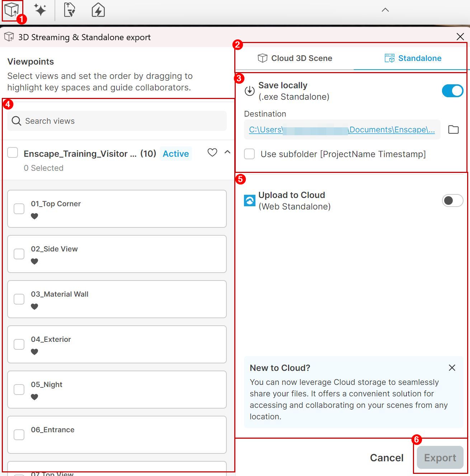Click the Export button

[x=440, y=458]
